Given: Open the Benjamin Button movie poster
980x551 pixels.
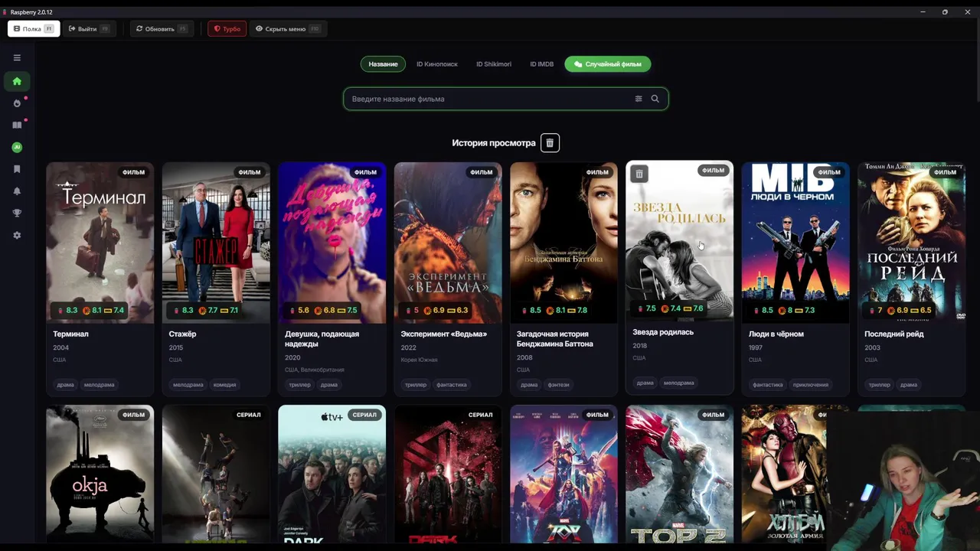Looking at the screenshot, I should [564, 243].
